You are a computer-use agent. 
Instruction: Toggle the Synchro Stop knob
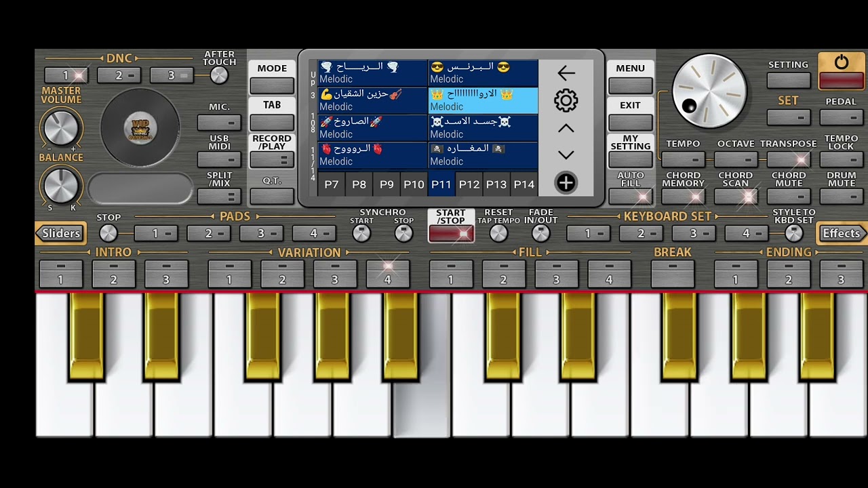(x=403, y=234)
